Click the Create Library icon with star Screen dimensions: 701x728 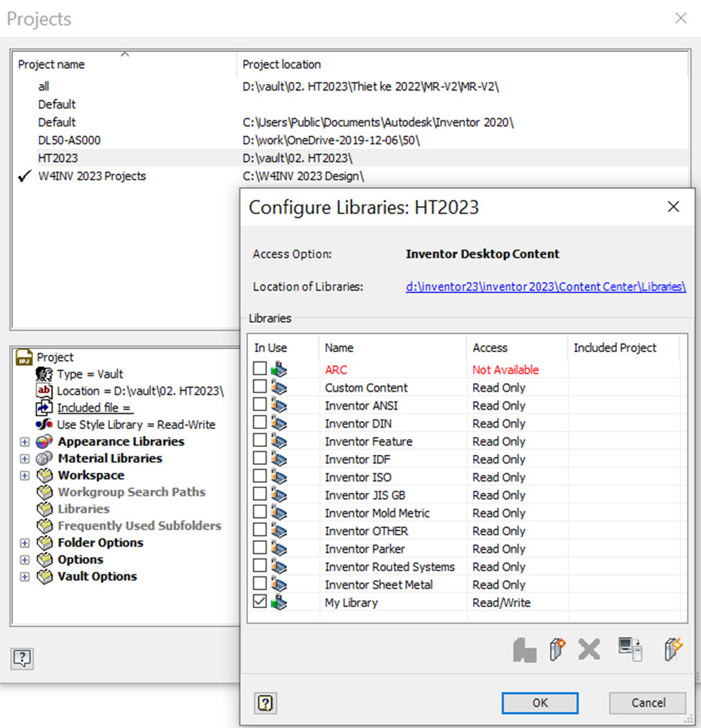point(557,650)
